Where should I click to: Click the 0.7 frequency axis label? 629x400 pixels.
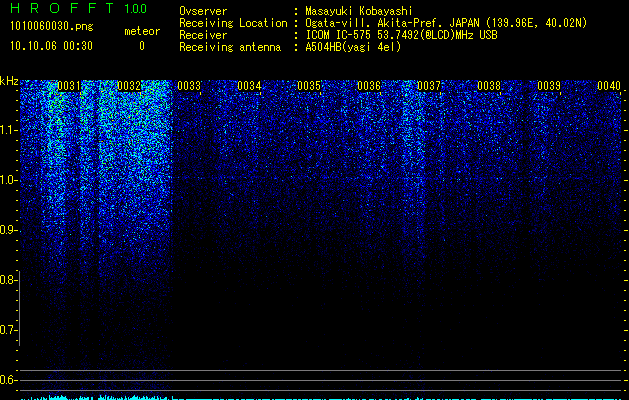(x=8, y=330)
